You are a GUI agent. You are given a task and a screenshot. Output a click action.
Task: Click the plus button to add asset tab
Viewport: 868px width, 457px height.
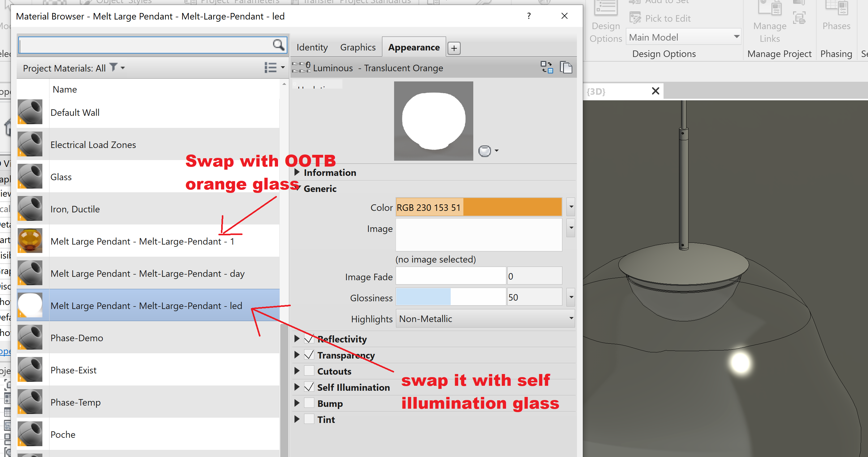point(454,48)
